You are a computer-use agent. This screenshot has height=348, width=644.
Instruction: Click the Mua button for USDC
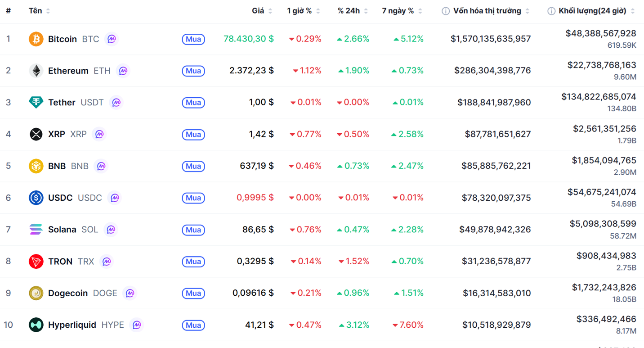[x=193, y=198]
